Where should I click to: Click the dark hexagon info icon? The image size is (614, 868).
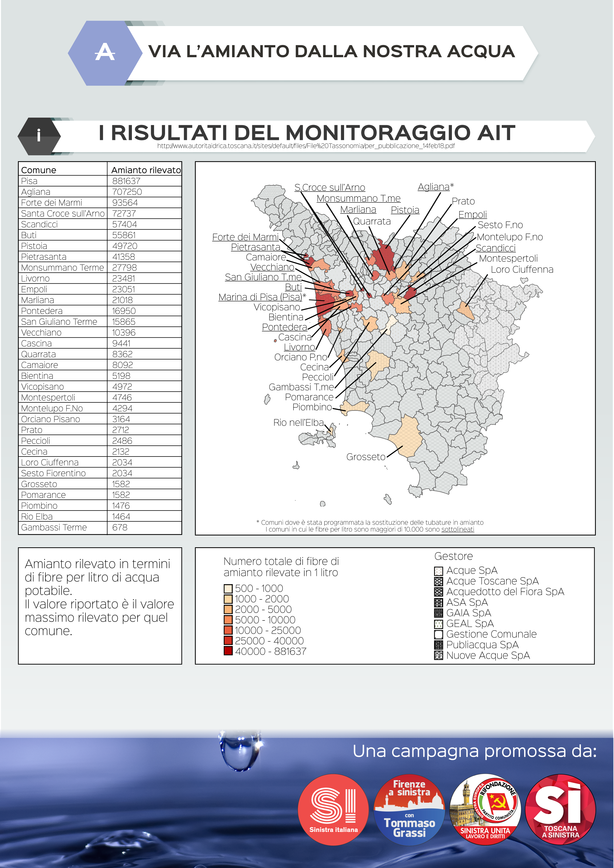tap(39, 136)
